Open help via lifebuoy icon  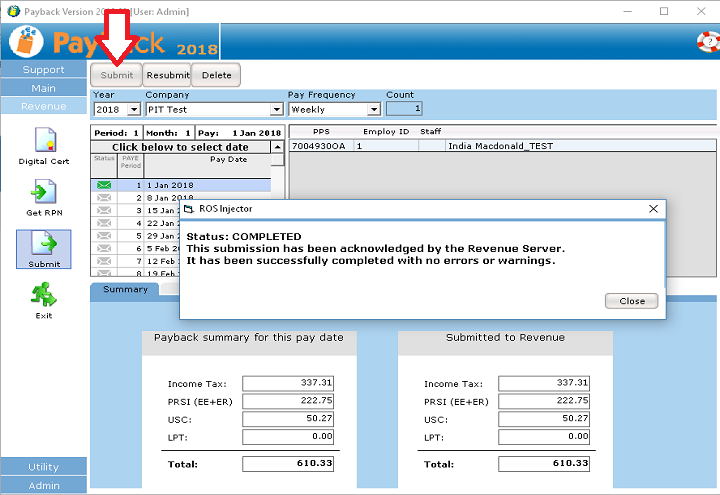click(x=707, y=43)
